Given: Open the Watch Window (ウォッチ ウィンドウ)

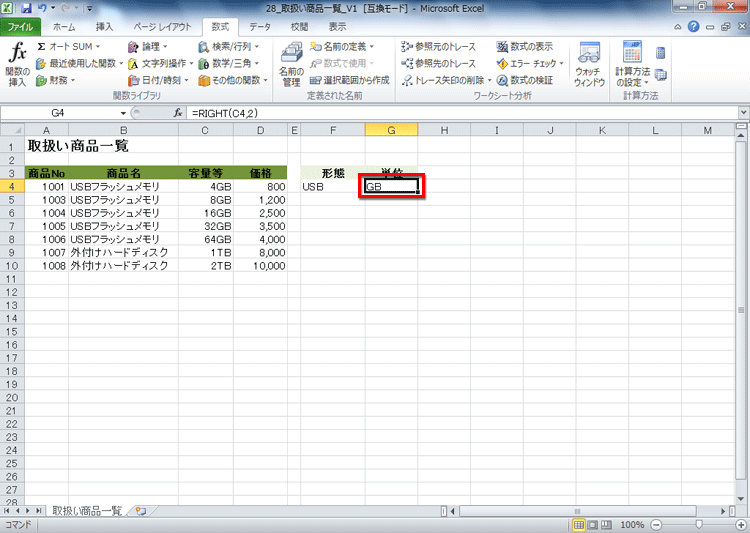Looking at the screenshot, I should [589, 64].
